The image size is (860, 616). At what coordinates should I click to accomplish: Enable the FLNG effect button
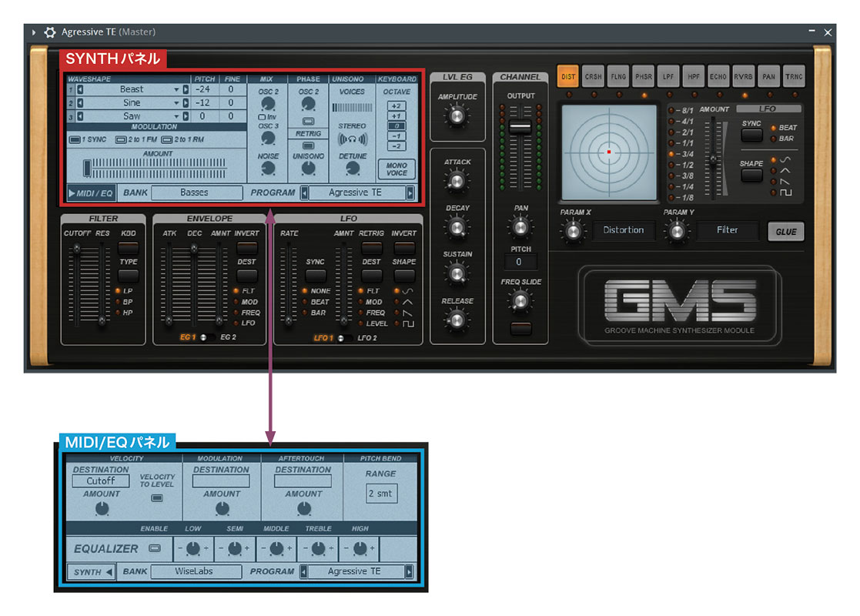[618, 77]
